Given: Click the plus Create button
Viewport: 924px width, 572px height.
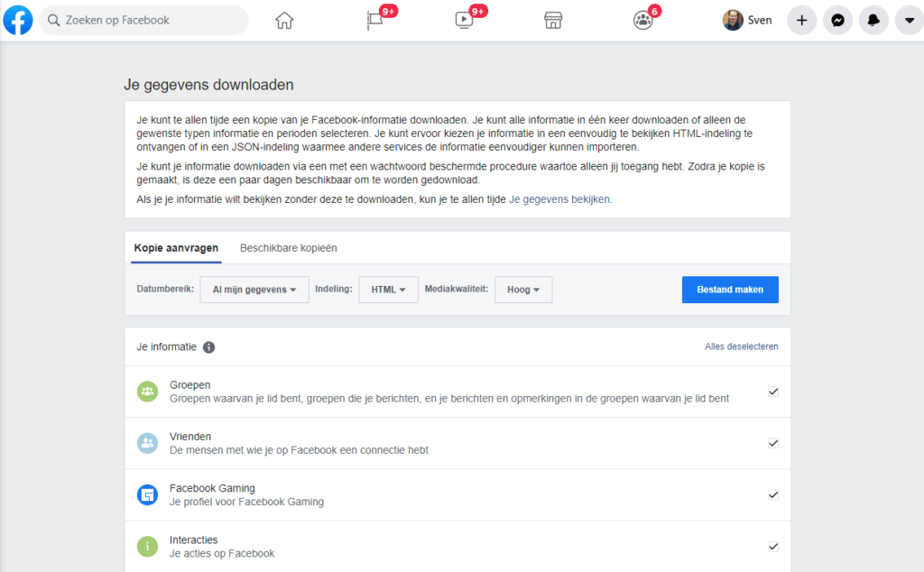Looking at the screenshot, I should [801, 20].
